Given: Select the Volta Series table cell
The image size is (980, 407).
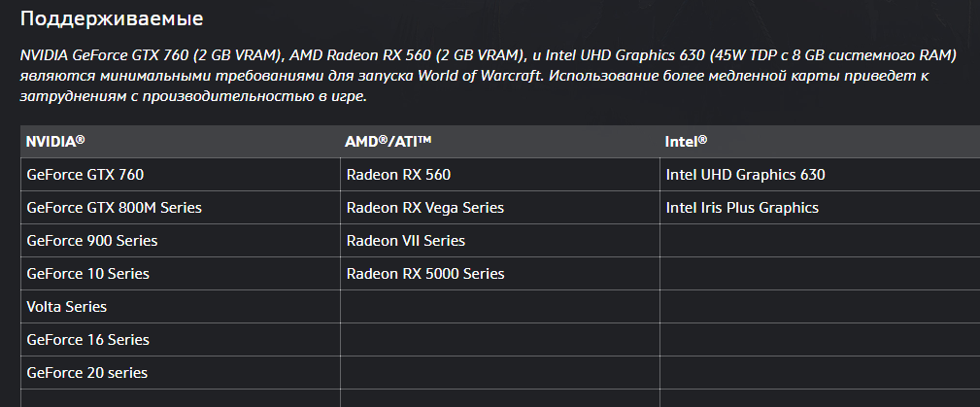Looking at the screenshot, I should tap(66, 307).
